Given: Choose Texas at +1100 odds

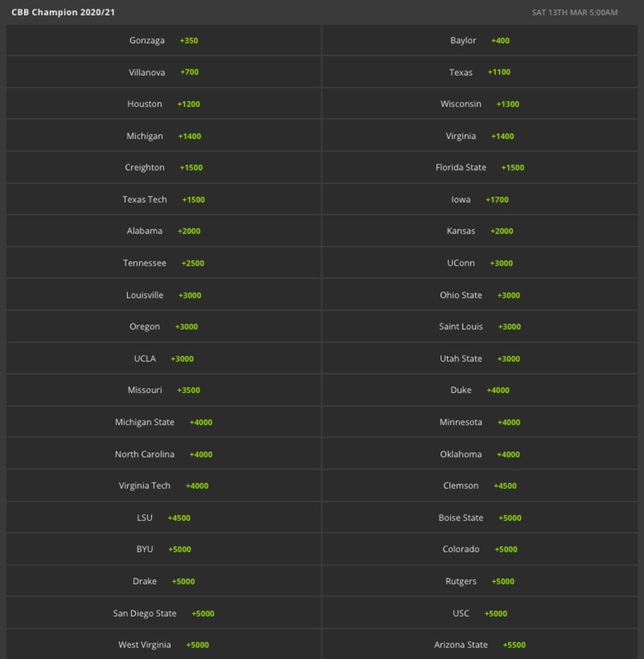Looking at the screenshot, I should click(480, 72).
